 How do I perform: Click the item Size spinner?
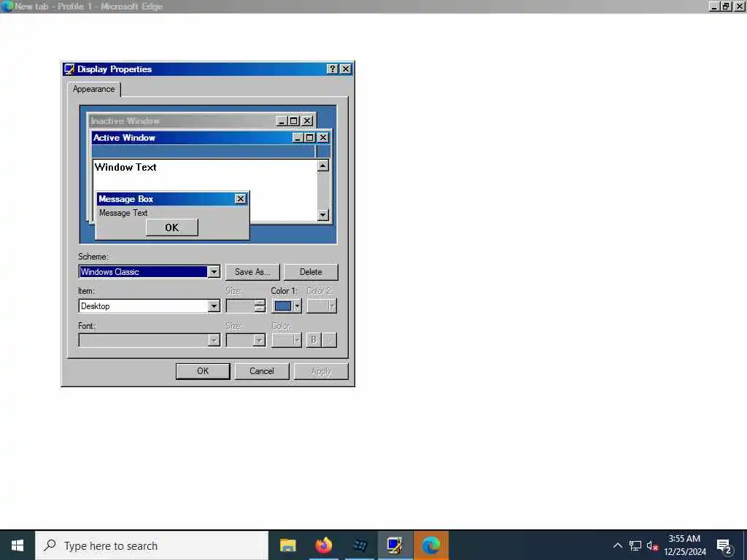(x=260, y=306)
